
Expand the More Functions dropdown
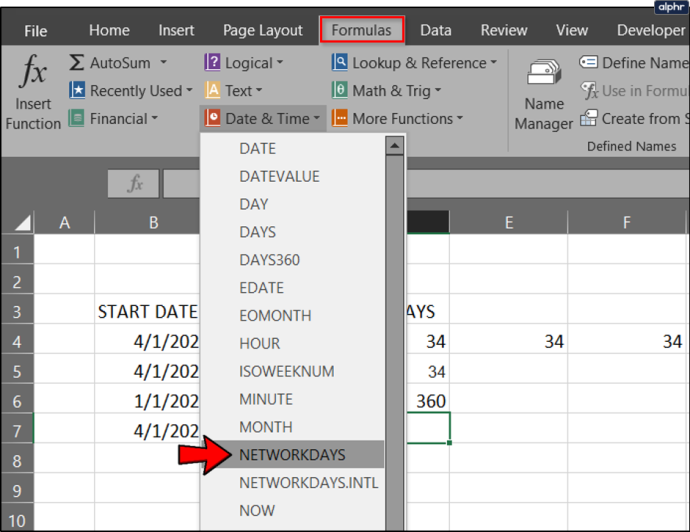coord(460,118)
